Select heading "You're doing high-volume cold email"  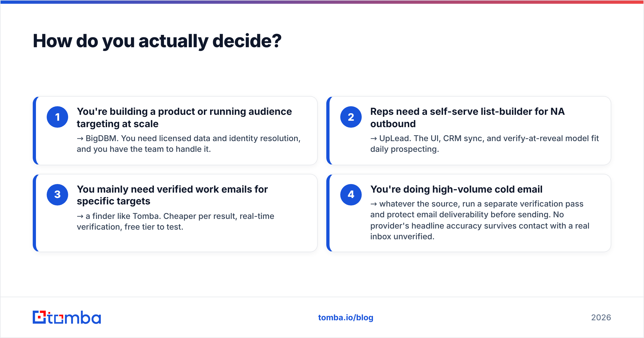click(x=456, y=189)
